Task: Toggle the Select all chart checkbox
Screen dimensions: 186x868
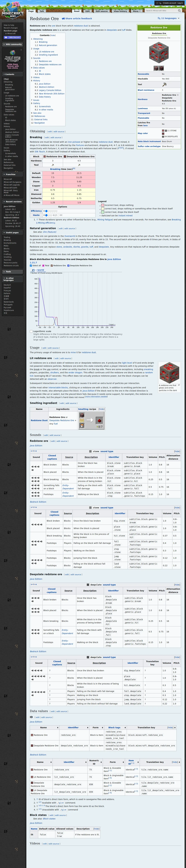Action: [31, 265]
